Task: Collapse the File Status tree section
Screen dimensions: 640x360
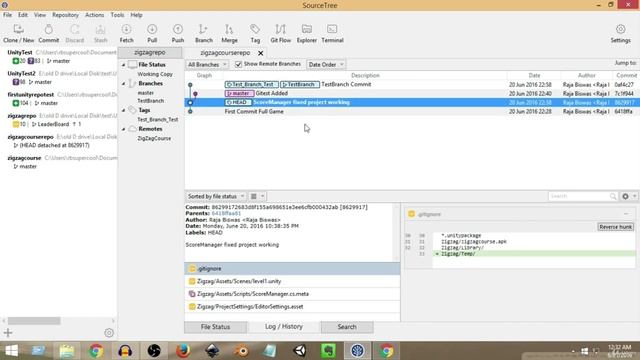Action: (123, 64)
